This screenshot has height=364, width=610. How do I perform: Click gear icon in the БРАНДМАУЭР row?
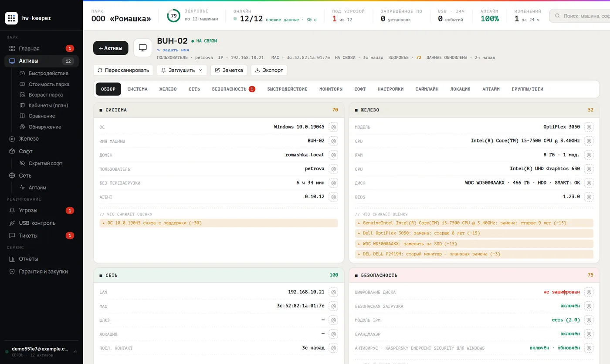pos(589,334)
